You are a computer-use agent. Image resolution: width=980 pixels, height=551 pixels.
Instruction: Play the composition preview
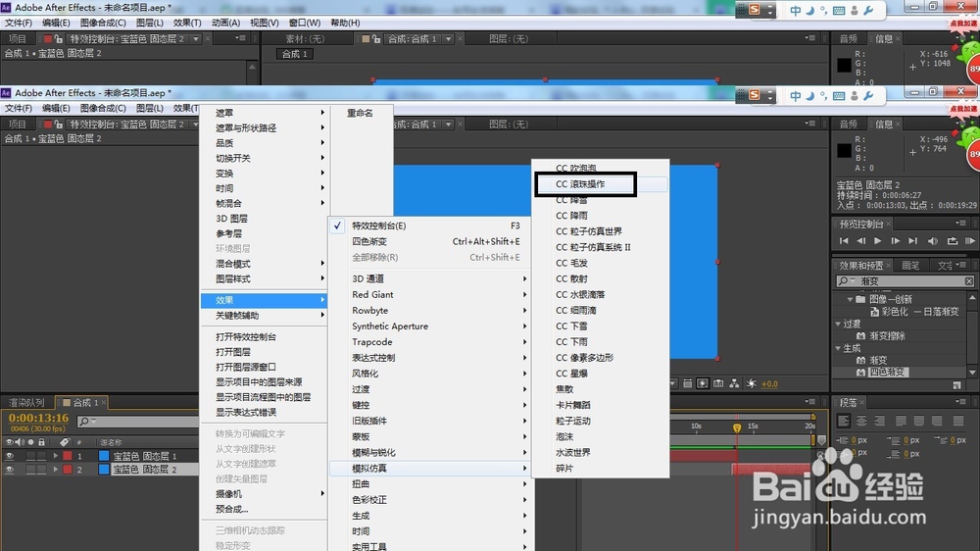[877, 241]
